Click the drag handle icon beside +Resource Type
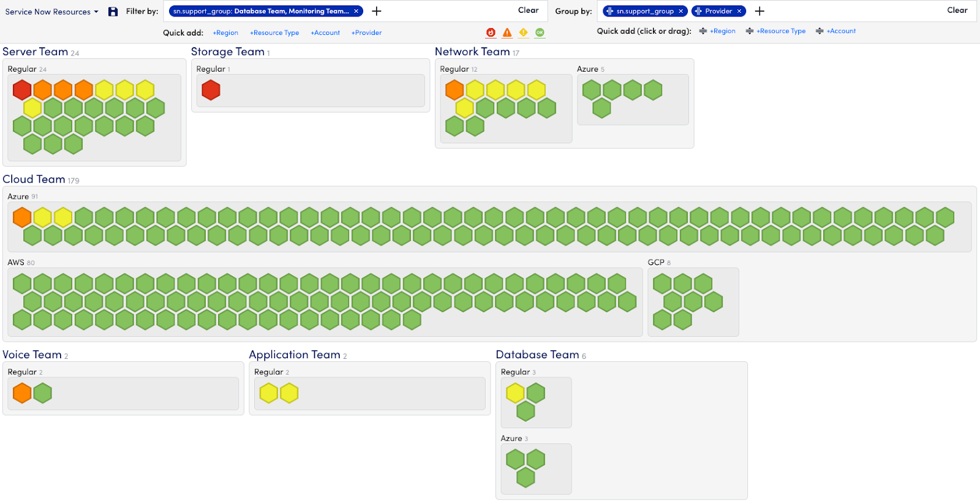Image resolution: width=980 pixels, height=504 pixels. [750, 31]
